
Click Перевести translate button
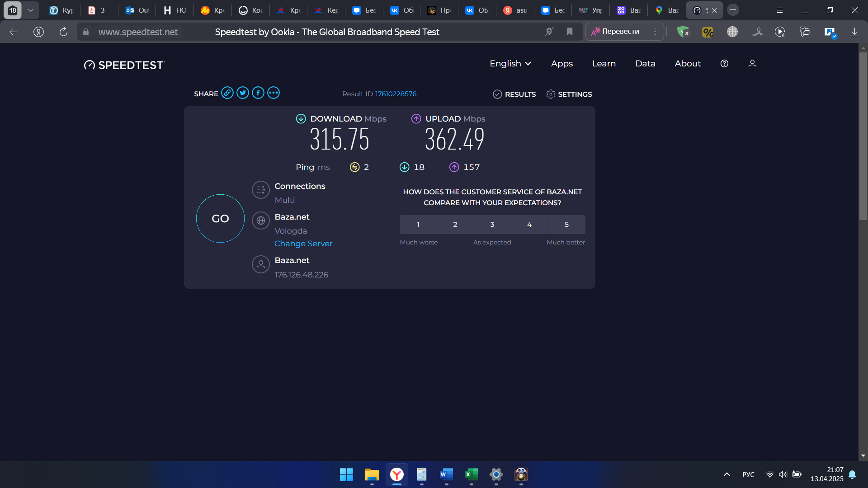[x=616, y=32]
